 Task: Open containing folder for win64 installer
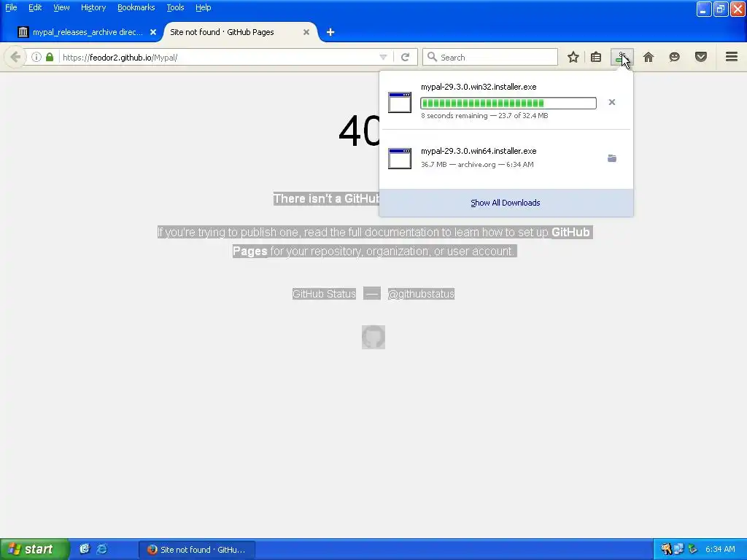(x=612, y=158)
